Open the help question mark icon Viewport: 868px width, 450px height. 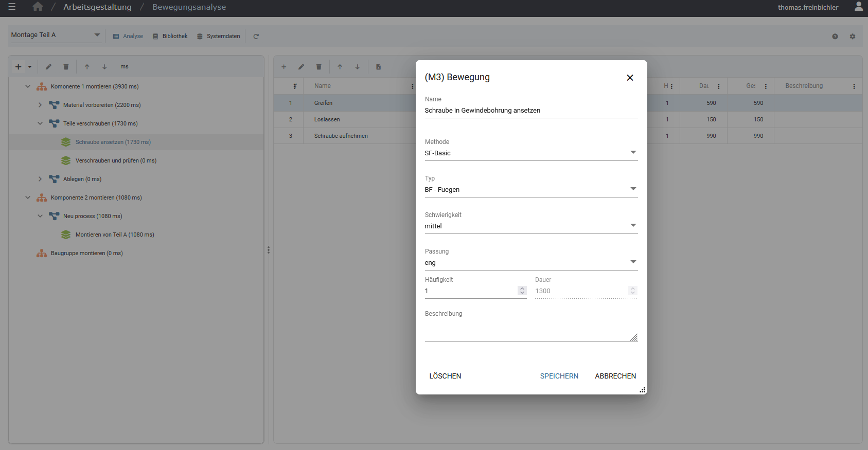click(x=835, y=37)
